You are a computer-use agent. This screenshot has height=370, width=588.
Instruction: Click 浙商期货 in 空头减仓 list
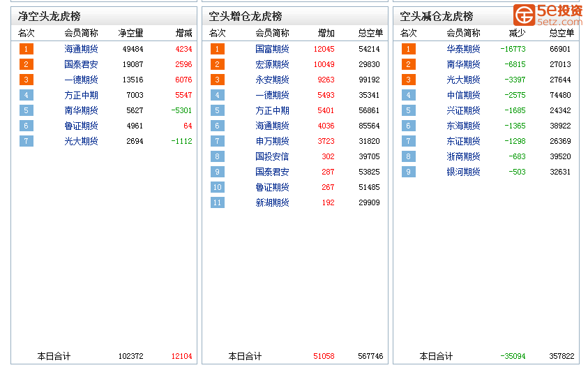pos(463,156)
